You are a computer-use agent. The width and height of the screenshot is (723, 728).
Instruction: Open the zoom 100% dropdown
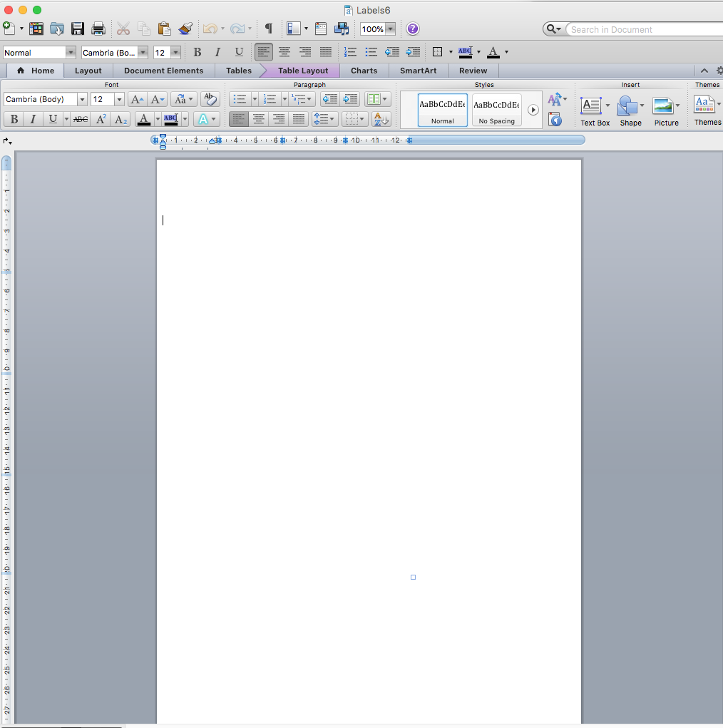click(390, 29)
